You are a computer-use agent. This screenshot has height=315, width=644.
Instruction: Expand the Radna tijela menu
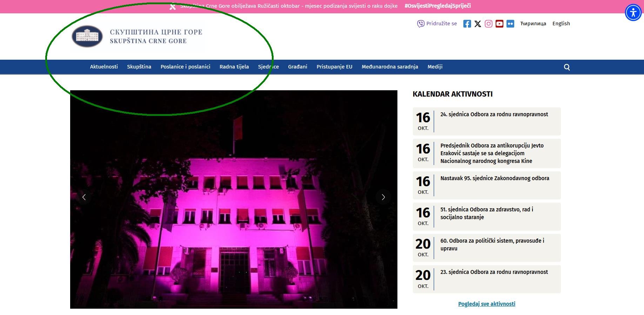(x=234, y=67)
